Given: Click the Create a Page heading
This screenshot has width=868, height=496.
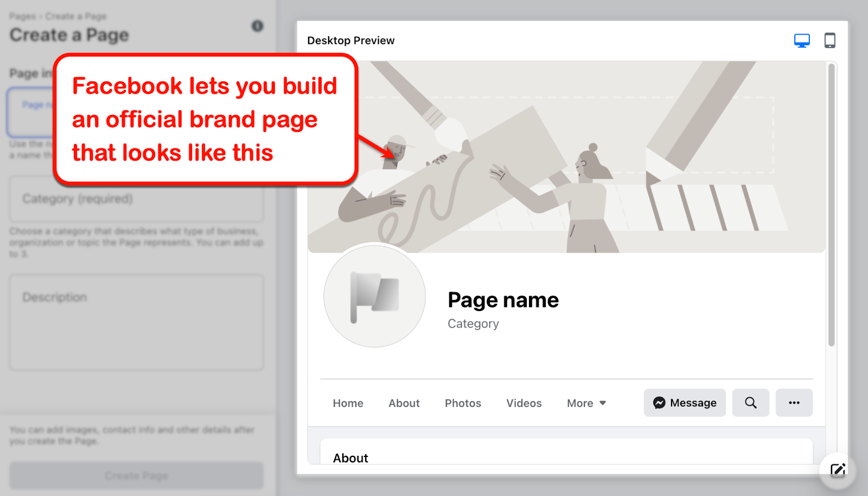Looking at the screenshot, I should (69, 35).
